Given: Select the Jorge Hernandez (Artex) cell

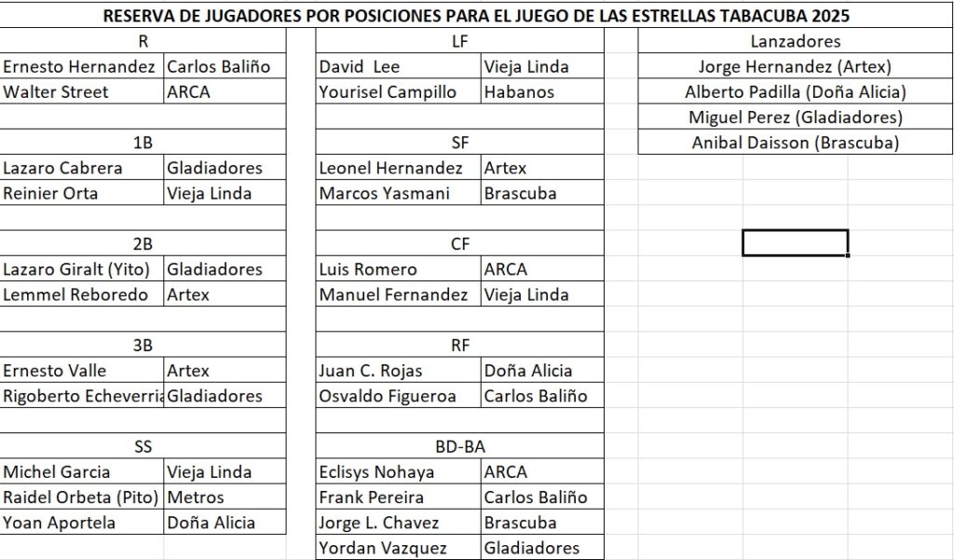Looking at the screenshot, I should [x=795, y=66].
